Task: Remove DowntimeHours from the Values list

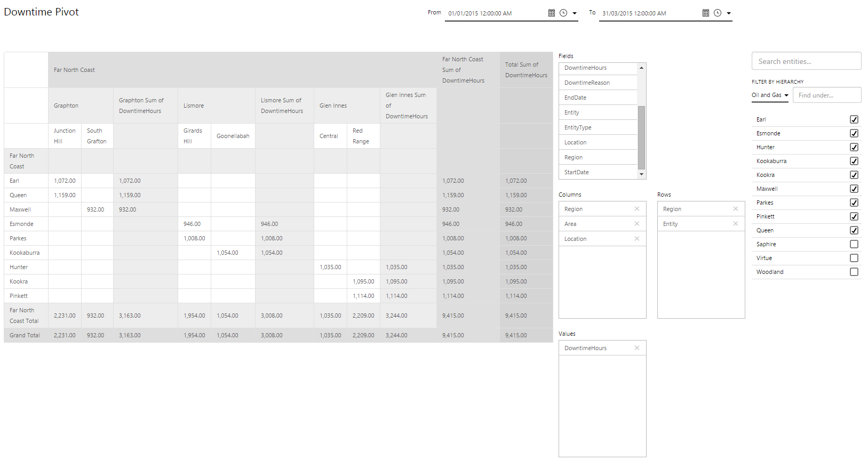Action: 636,348
